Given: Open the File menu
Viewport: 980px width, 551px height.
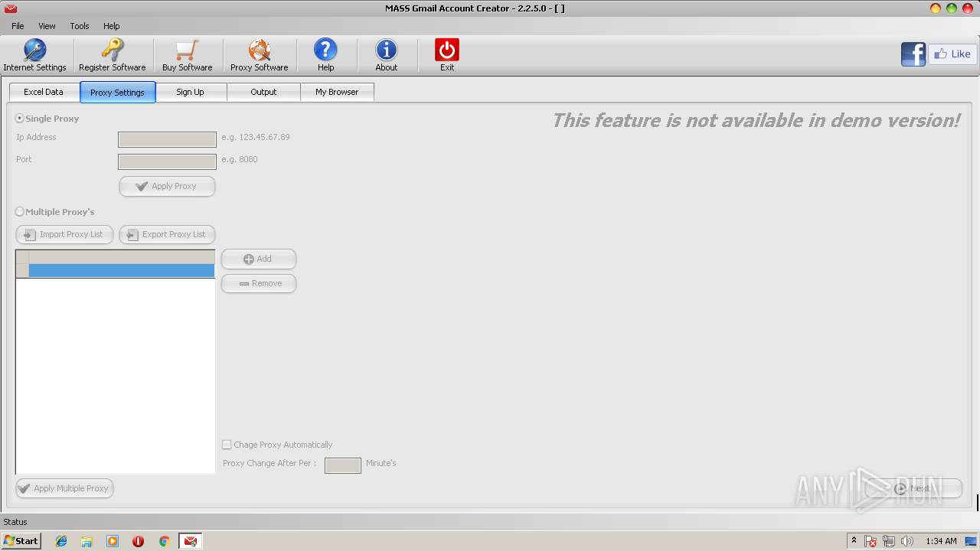Looking at the screenshot, I should pos(18,26).
